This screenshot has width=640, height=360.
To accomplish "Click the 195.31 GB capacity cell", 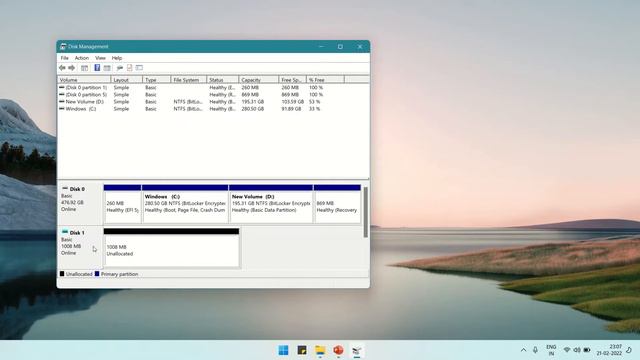I will click(x=253, y=102).
